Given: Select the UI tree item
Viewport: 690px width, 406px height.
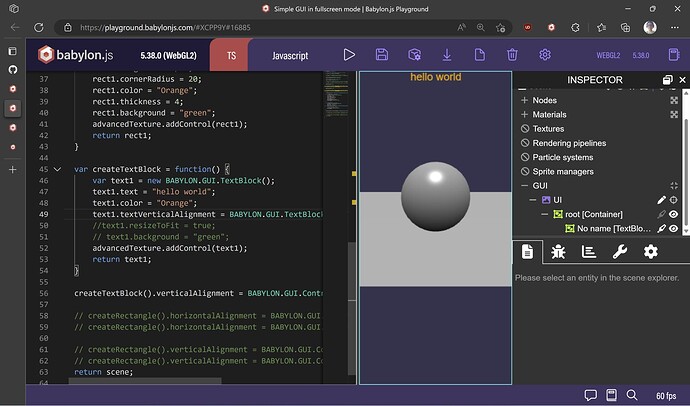Looking at the screenshot, I should [557, 200].
